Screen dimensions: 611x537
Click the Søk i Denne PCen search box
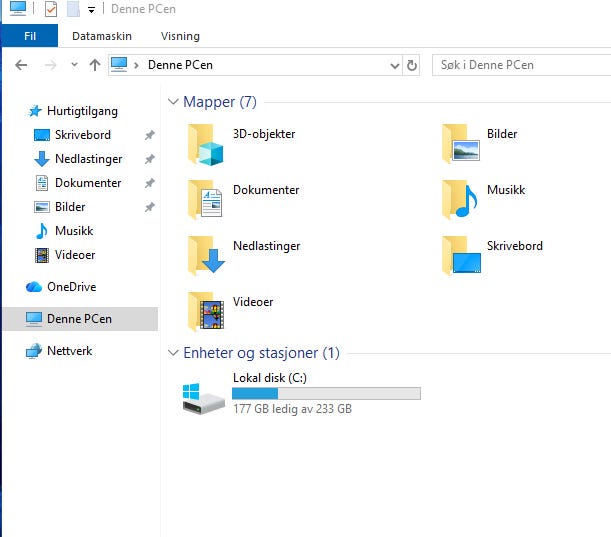[521, 65]
